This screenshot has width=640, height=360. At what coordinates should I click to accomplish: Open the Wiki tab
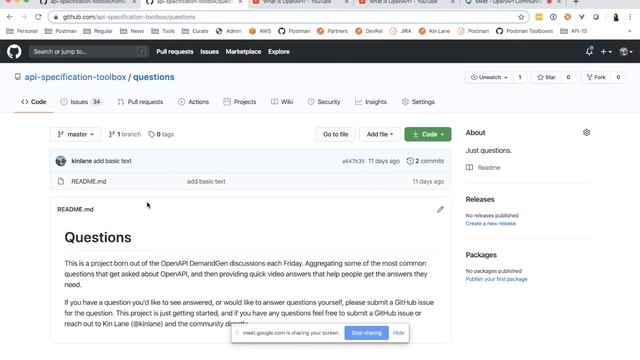[x=282, y=102]
